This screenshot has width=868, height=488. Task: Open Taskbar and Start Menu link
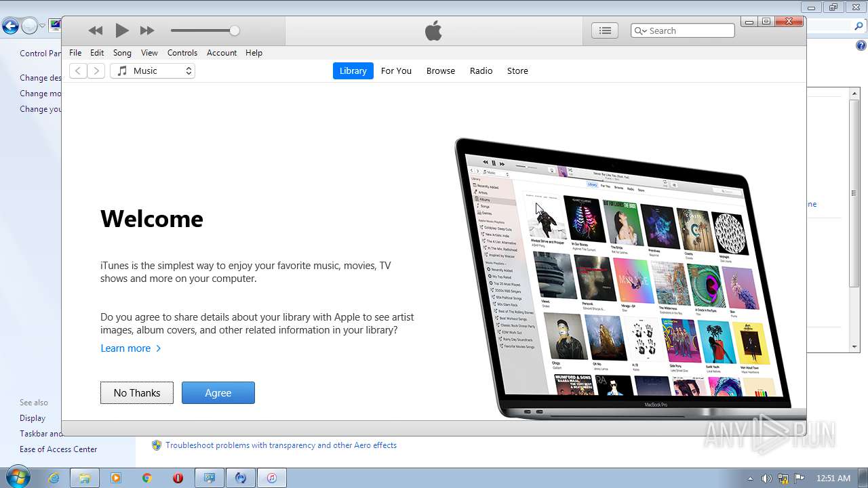click(x=41, y=434)
